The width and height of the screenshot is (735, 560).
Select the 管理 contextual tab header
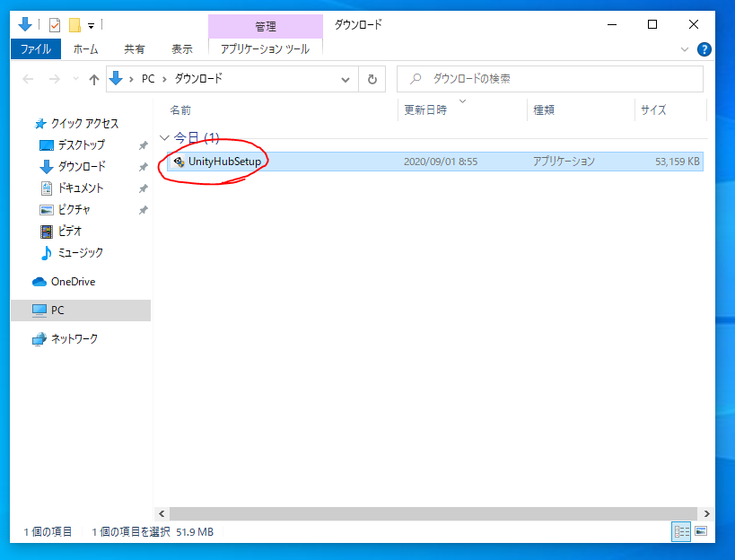pyautogui.click(x=266, y=26)
